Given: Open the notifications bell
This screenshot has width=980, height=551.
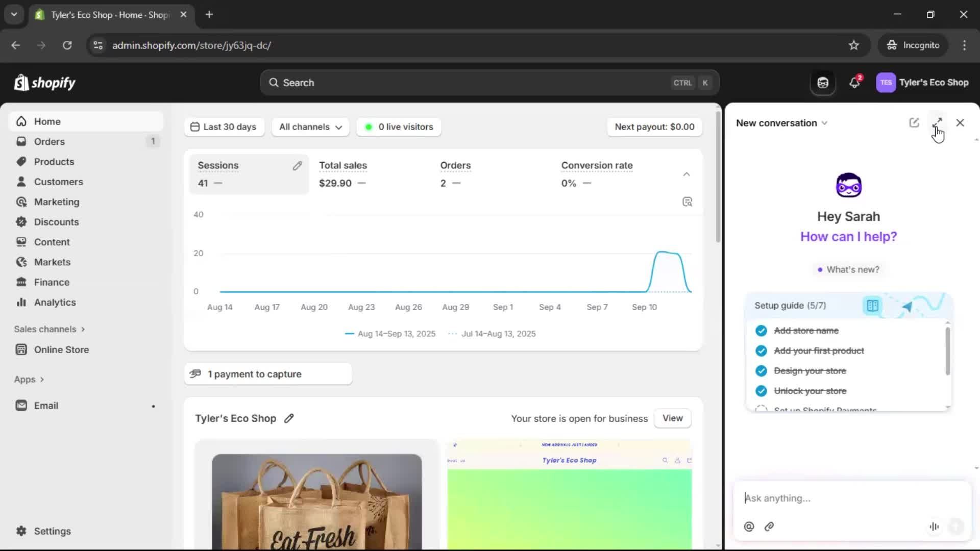Looking at the screenshot, I should pyautogui.click(x=855, y=82).
